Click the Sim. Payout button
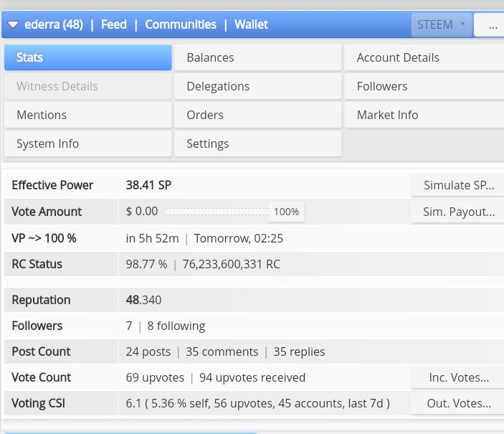 point(457,212)
